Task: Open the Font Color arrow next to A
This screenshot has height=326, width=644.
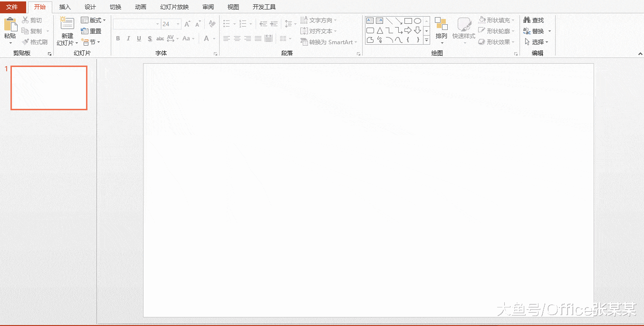Action: coord(214,38)
